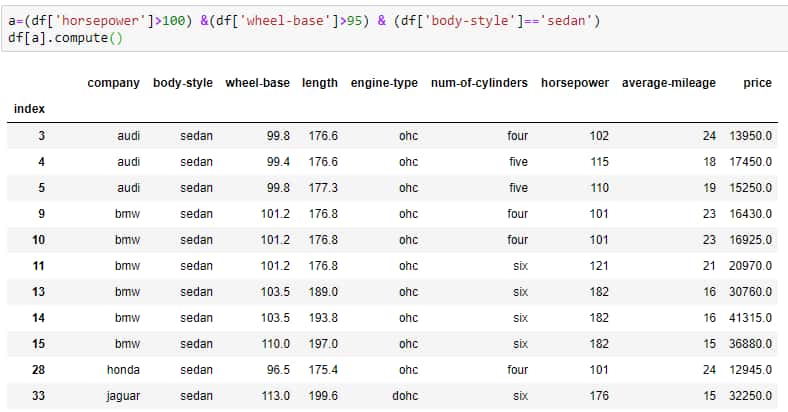Click price 36880.0 in row 15
Image resolution: width=788 pixels, height=412 pixels.
(750, 344)
